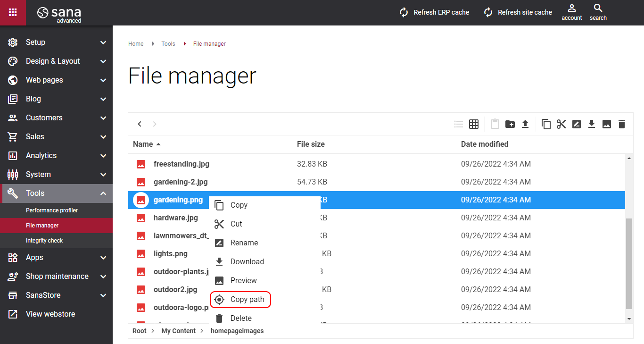Click scrollbar up arrow

click(x=629, y=159)
